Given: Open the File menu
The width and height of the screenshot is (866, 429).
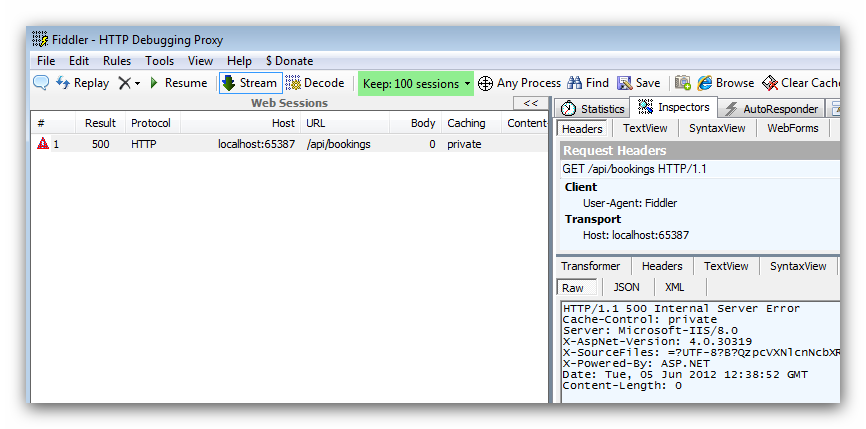Looking at the screenshot, I should (x=46, y=61).
